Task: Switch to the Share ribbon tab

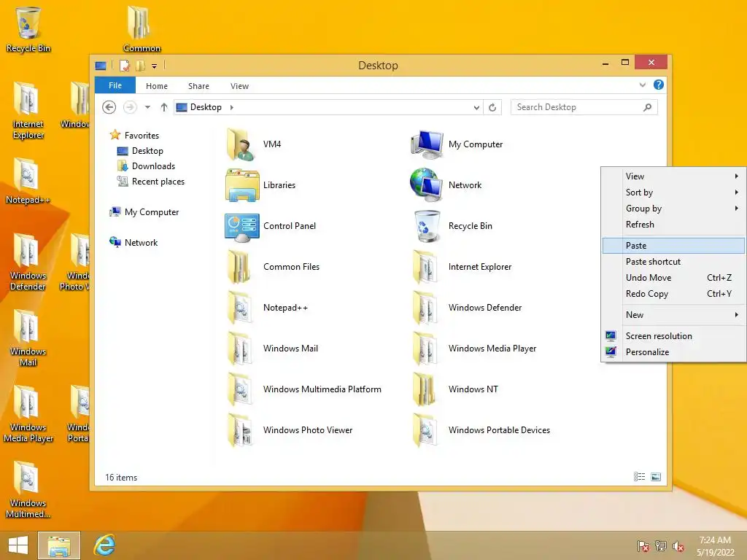Action: pos(198,86)
